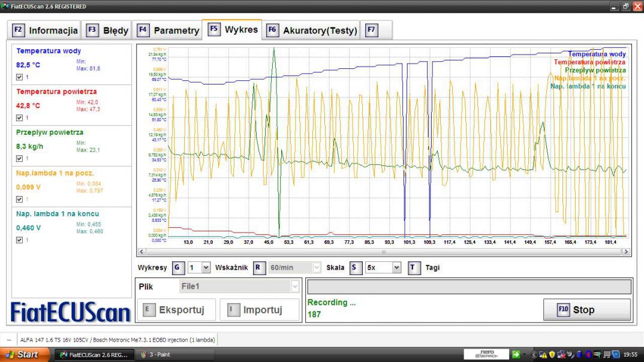Switch to the Informacja tab
This screenshot has width=644, height=362.
(45, 31)
